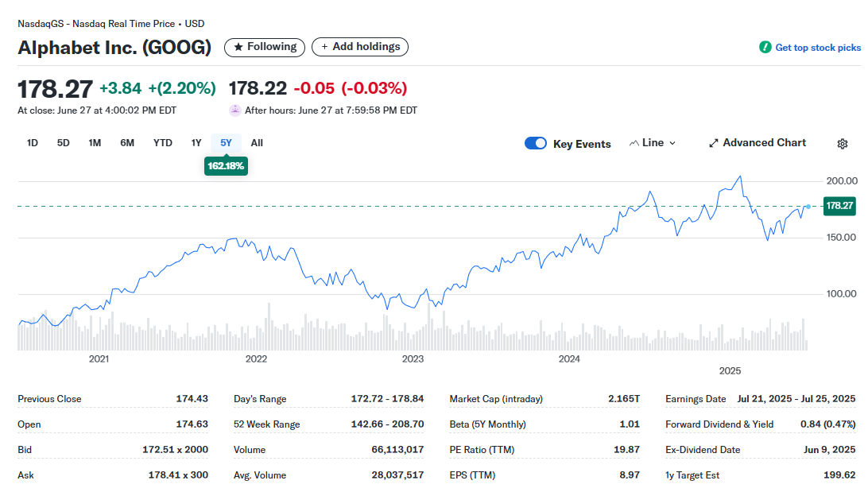Select the 5Y time range tab
The height and width of the screenshot is (492, 868).
tap(226, 143)
